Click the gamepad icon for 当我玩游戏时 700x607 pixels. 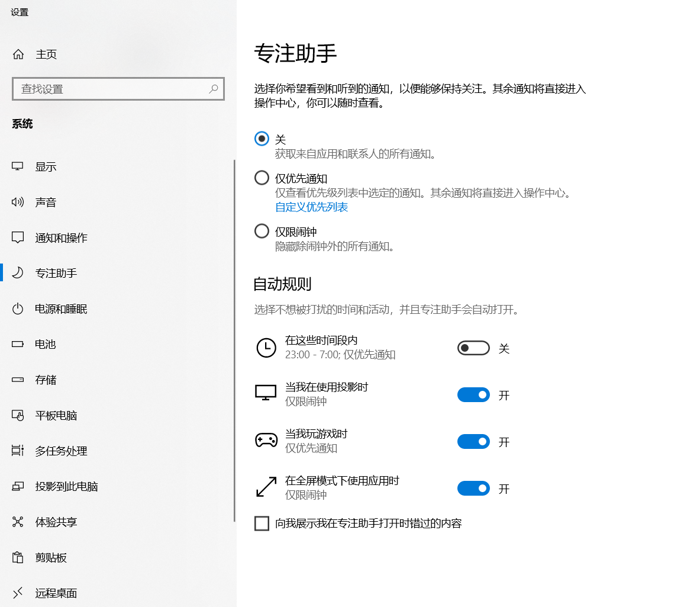266,441
